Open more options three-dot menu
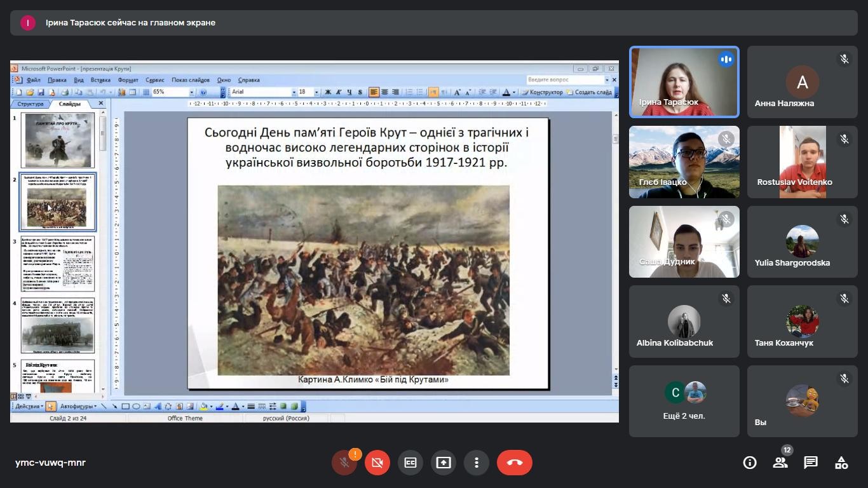 (x=477, y=463)
